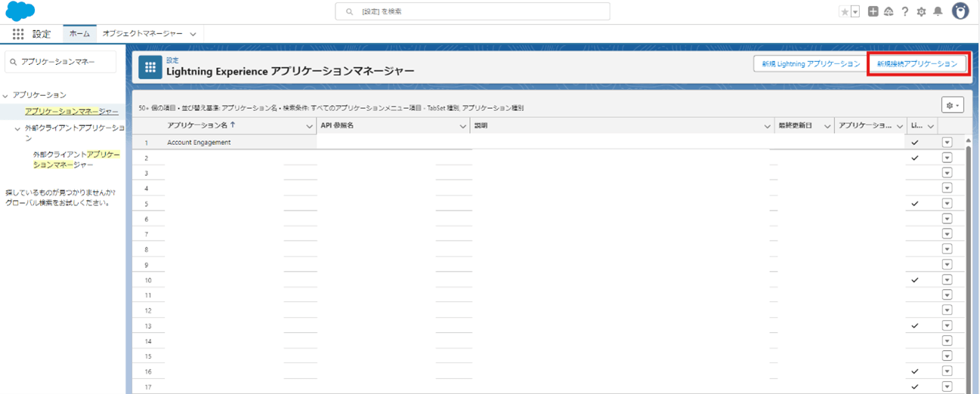This screenshot has width=980, height=394.
Task: Click the Application Manager grid icon in page header
Action: click(x=150, y=67)
